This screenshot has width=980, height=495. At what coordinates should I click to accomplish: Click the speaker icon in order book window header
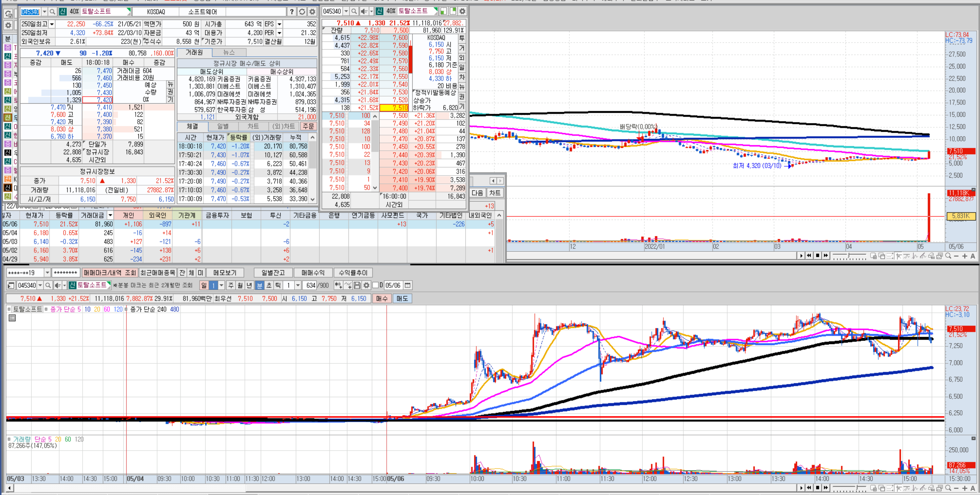364,11
